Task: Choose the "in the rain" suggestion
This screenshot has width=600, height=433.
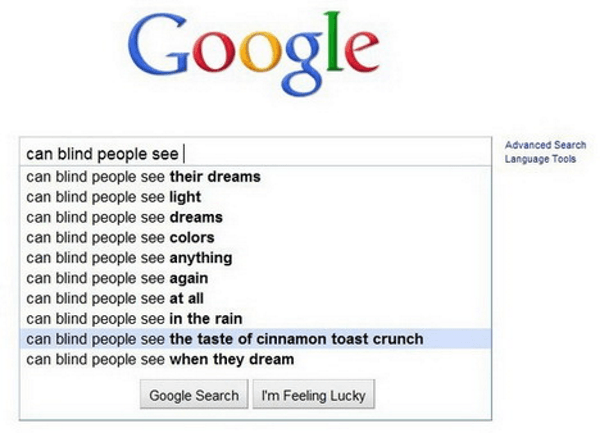Action: click(x=255, y=319)
